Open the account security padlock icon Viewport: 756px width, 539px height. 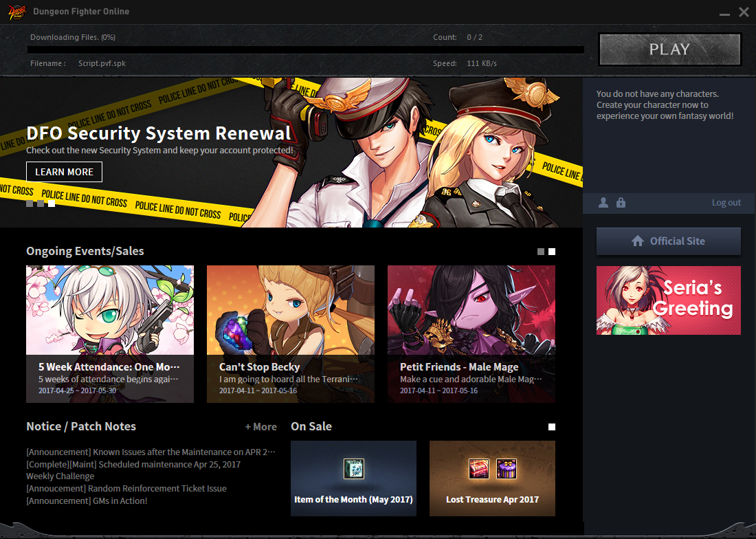click(x=621, y=203)
